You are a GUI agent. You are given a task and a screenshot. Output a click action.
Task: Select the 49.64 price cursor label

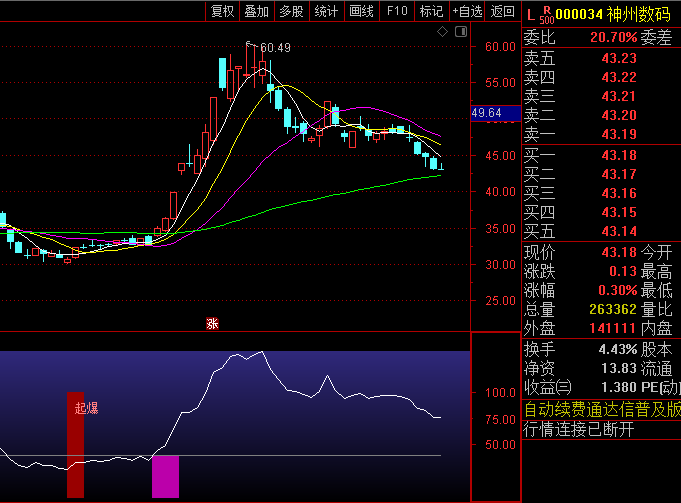[x=496, y=113]
